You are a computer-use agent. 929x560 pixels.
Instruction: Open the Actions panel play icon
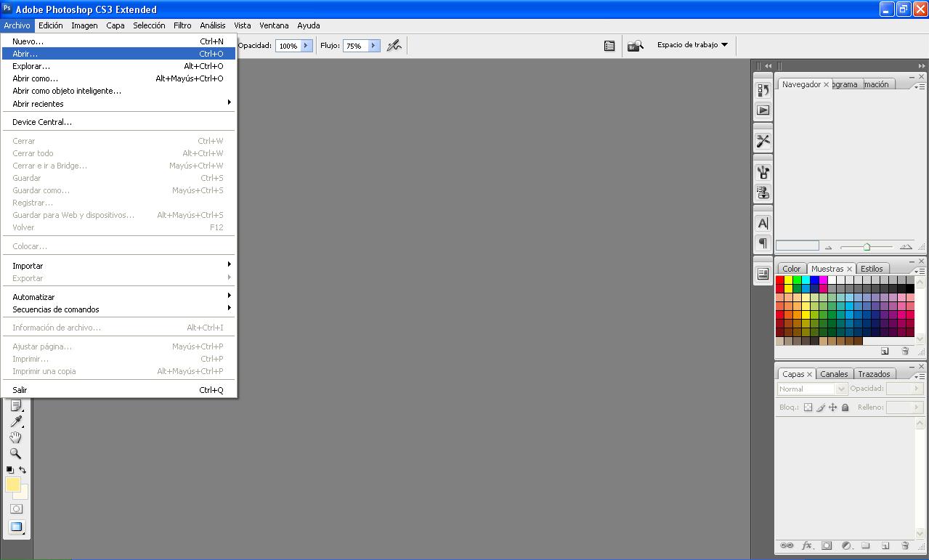pyautogui.click(x=763, y=110)
